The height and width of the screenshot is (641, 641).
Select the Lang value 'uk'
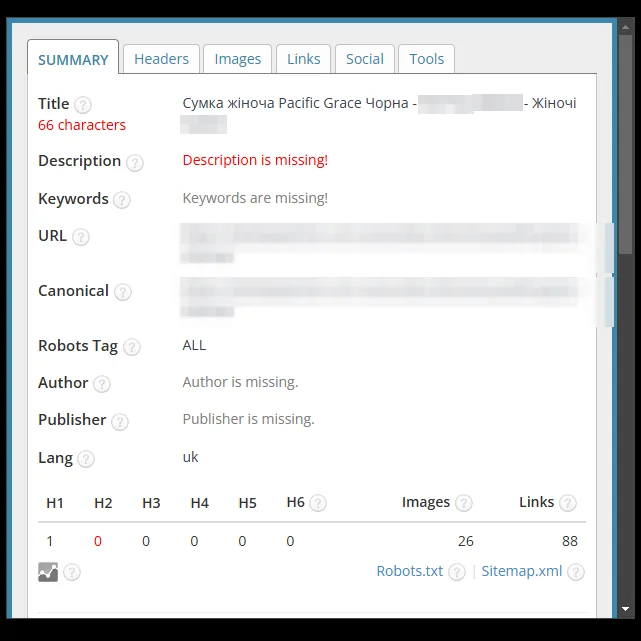click(191, 457)
